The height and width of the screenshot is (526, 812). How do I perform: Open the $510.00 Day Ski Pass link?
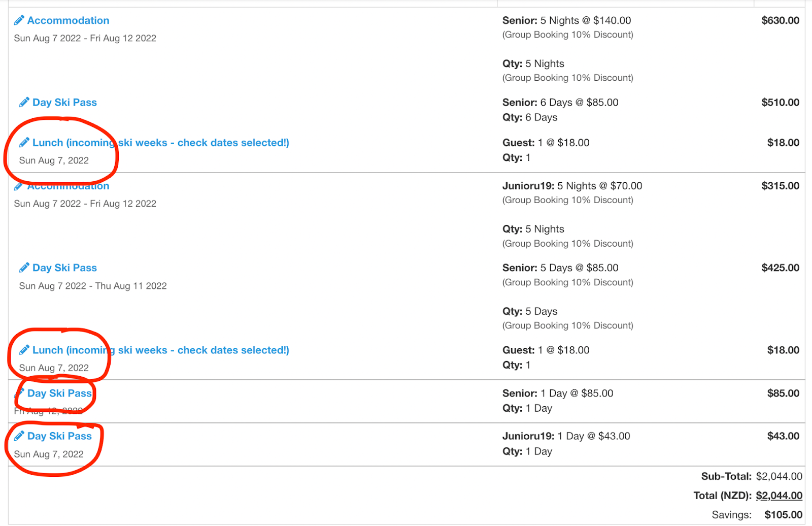(64, 103)
